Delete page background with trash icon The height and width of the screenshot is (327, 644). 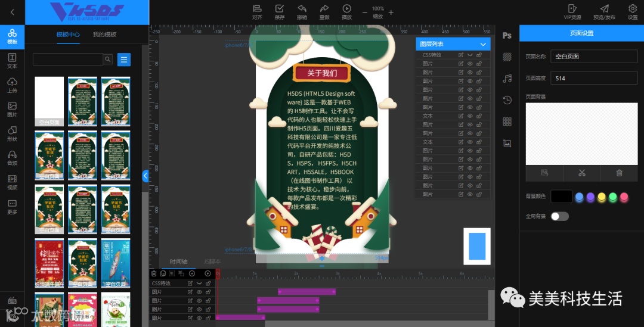[x=620, y=173]
